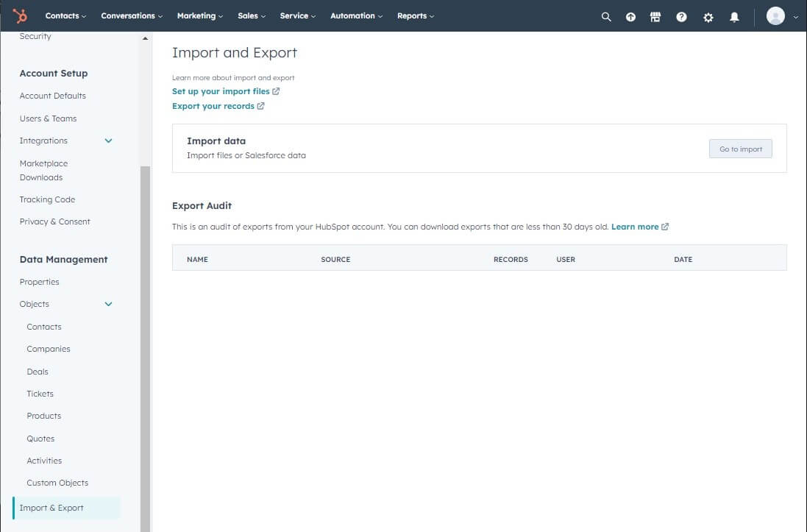Click the NAME column header
The image size is (807, 532).
197,260
